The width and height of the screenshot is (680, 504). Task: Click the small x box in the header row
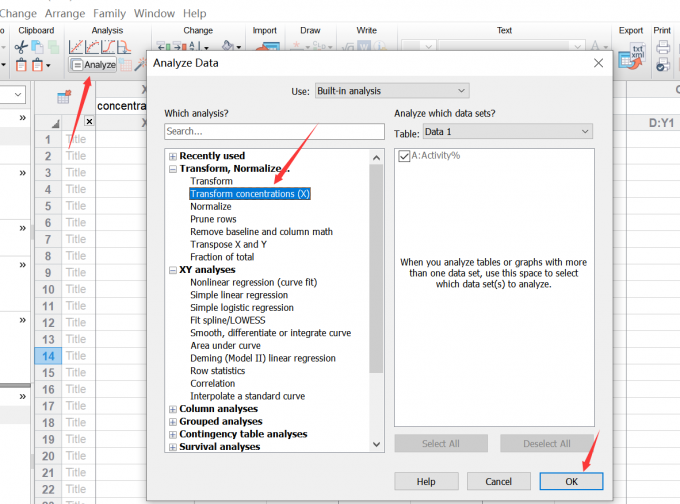click(x=89, y=122)
